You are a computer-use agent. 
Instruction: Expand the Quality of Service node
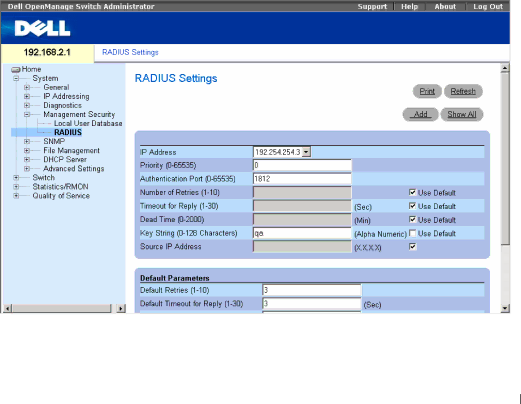point(16,196)
